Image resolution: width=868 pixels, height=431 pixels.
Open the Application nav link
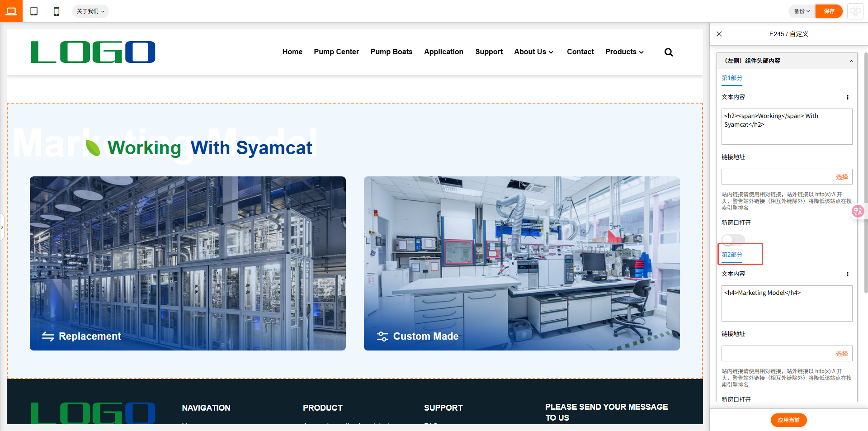(443, 52)
